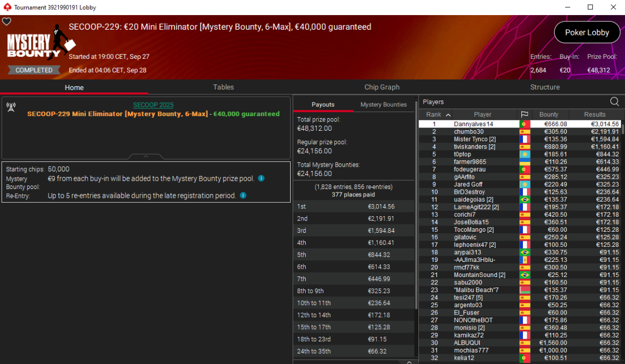
Task: Sort players by Bounty column header
Action: tap(548, 115)
